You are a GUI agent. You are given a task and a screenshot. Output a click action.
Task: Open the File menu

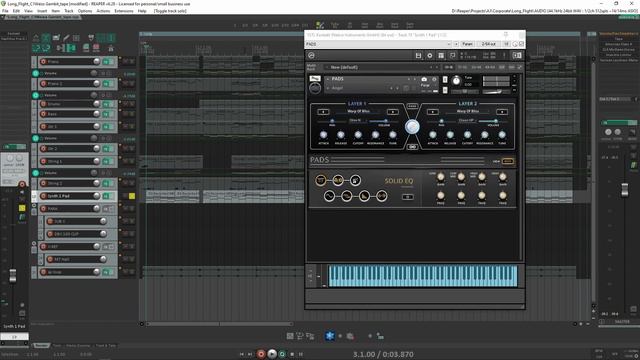coord(5,11)
